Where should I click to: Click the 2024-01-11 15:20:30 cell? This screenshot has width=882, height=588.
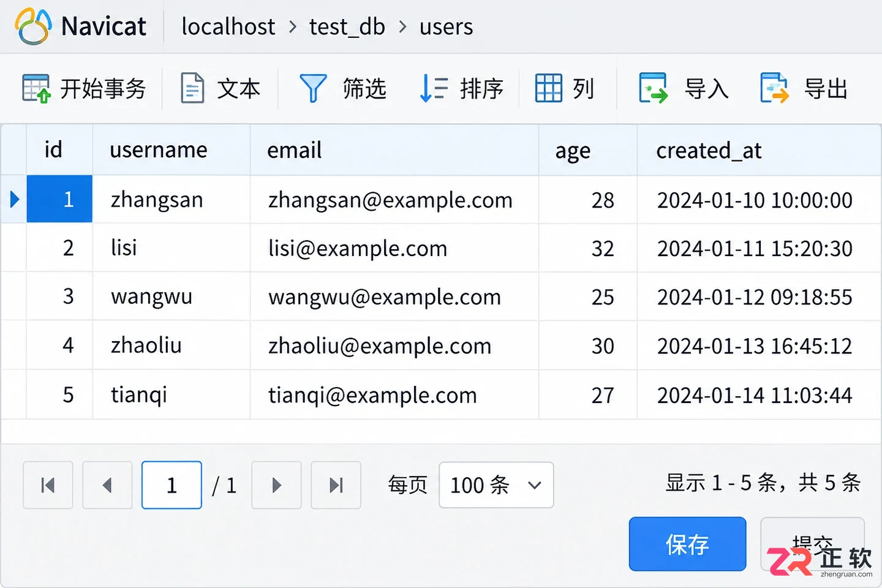[x=759, y=248]
